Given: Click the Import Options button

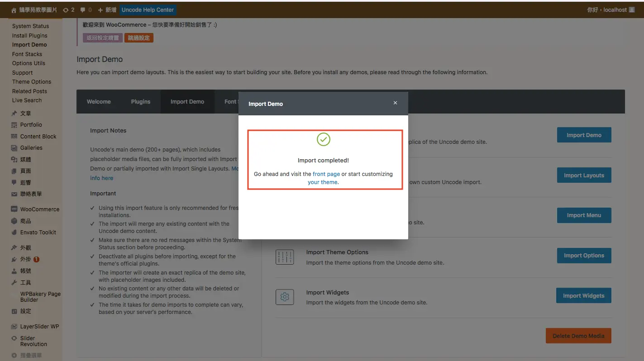Looking at the screenshot, I should (x=584, y=256).
